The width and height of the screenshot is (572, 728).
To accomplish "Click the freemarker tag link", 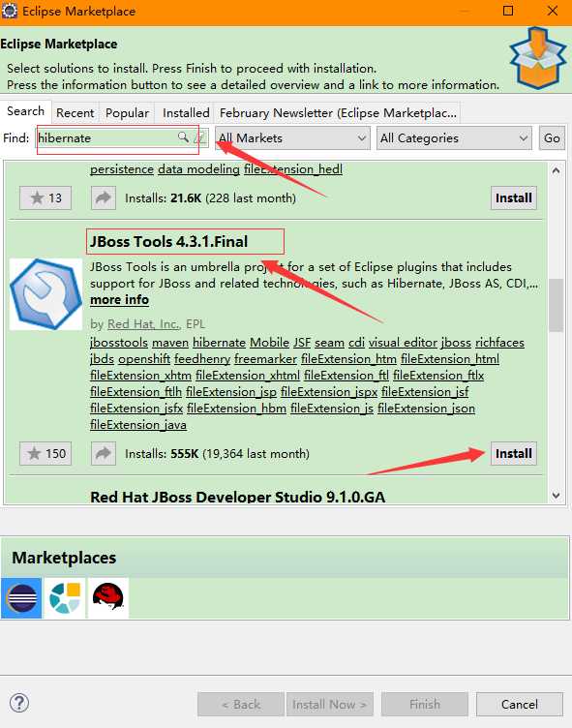I will pyautogui.click(x=265, y=359).
